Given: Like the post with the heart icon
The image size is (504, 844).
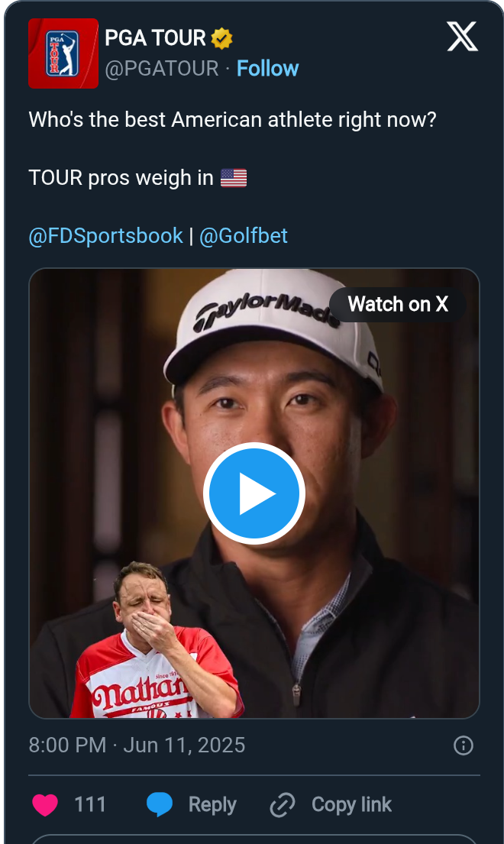Looking at the screenshot, I should click(46, 804).
